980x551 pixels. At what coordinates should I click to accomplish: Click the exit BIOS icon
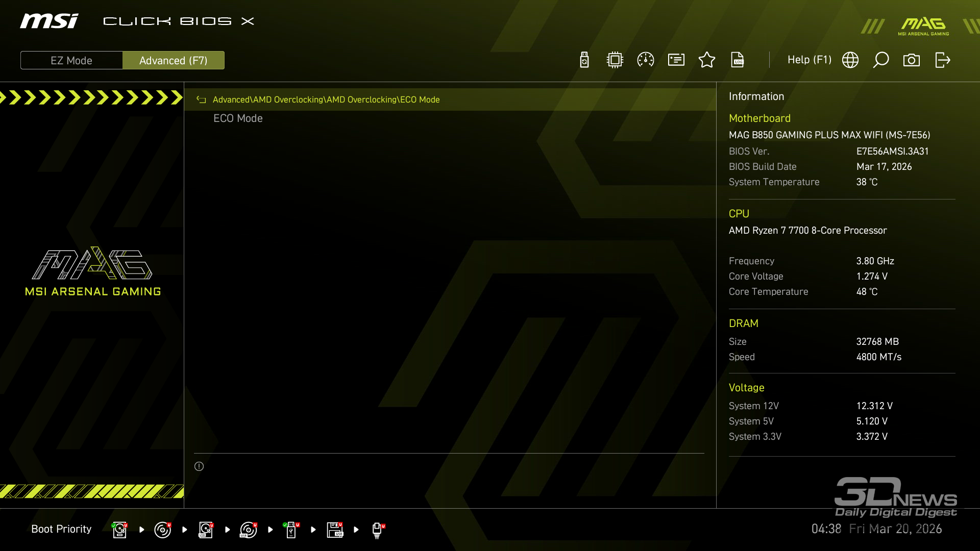[942, 60]
